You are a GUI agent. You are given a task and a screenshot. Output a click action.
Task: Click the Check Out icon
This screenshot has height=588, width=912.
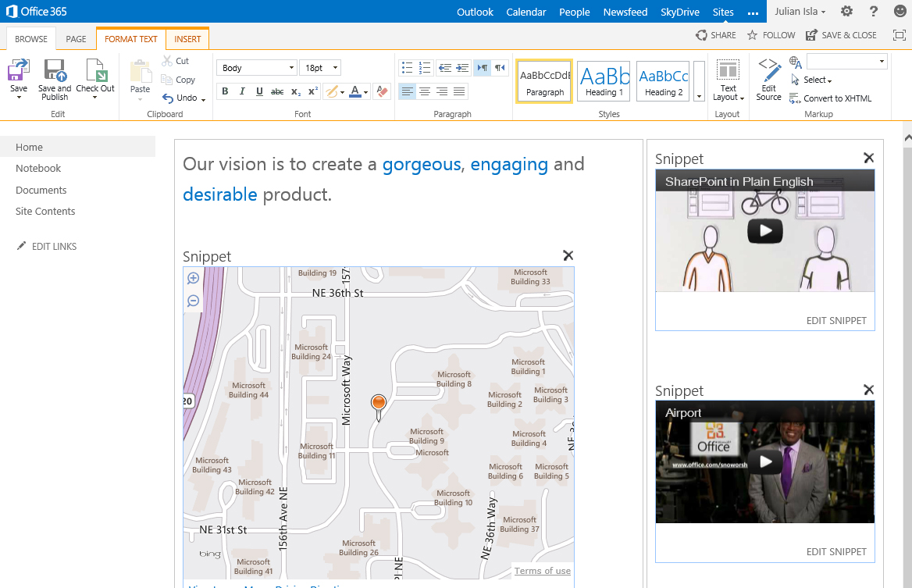(x=95, y=71)
